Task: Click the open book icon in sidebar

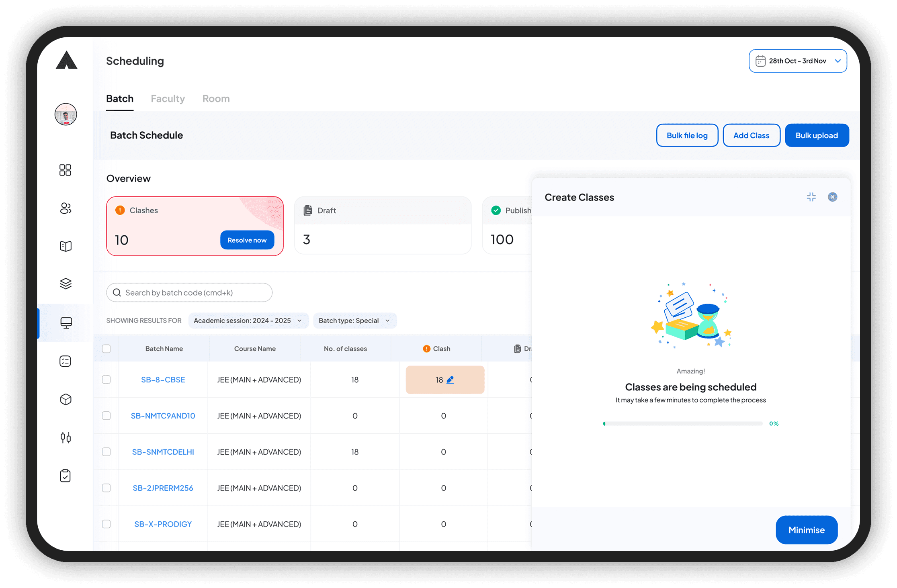Action: coord(66,246)
